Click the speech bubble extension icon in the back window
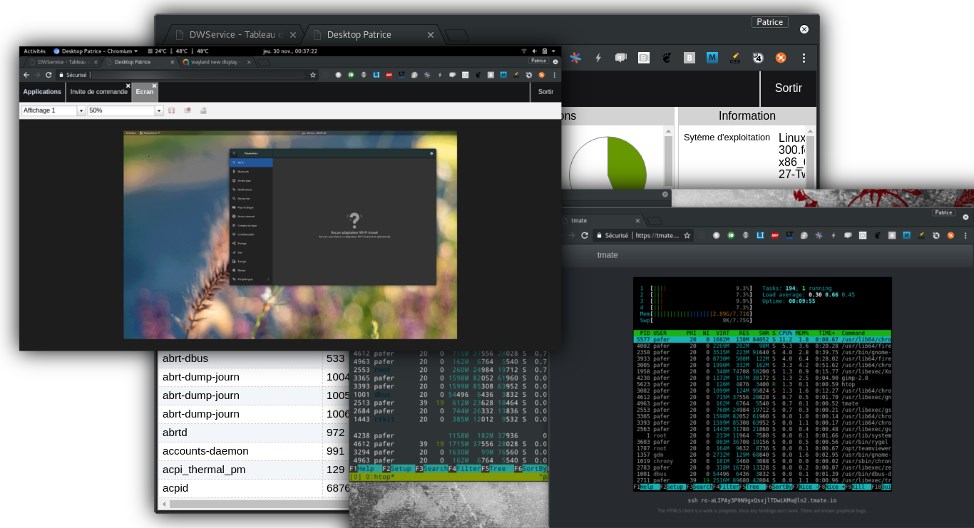The width and height of the screenshot is (974, 528). 621,58
